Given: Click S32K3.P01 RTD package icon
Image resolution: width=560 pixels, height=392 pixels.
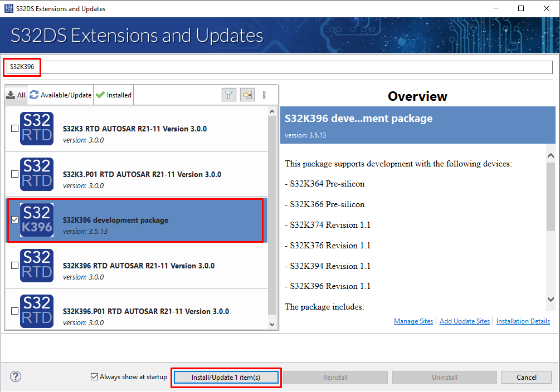Looking at the screenshot, I should coord(37,174).
